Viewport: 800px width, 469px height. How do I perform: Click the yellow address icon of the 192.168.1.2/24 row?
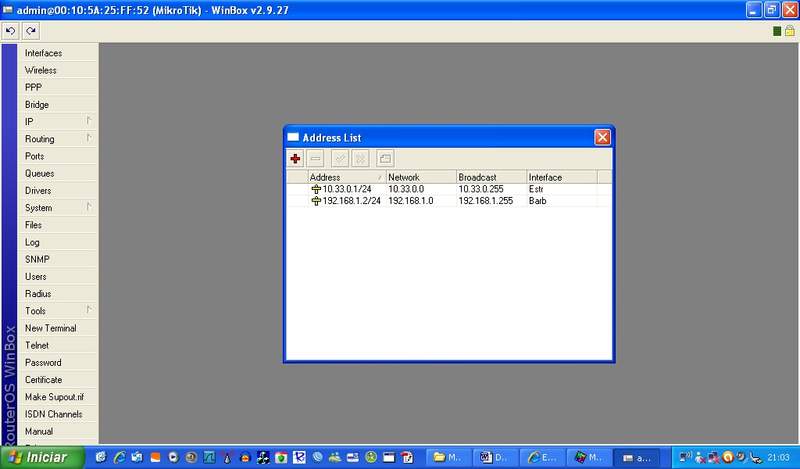click(x=316, y=201)
